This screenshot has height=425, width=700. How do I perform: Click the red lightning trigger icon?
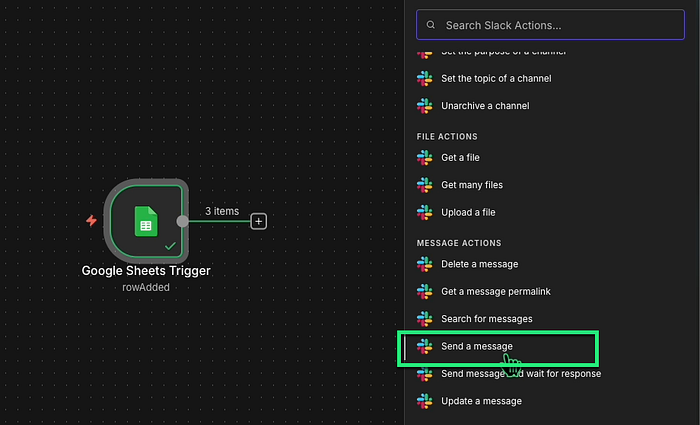tap(92, 221)
